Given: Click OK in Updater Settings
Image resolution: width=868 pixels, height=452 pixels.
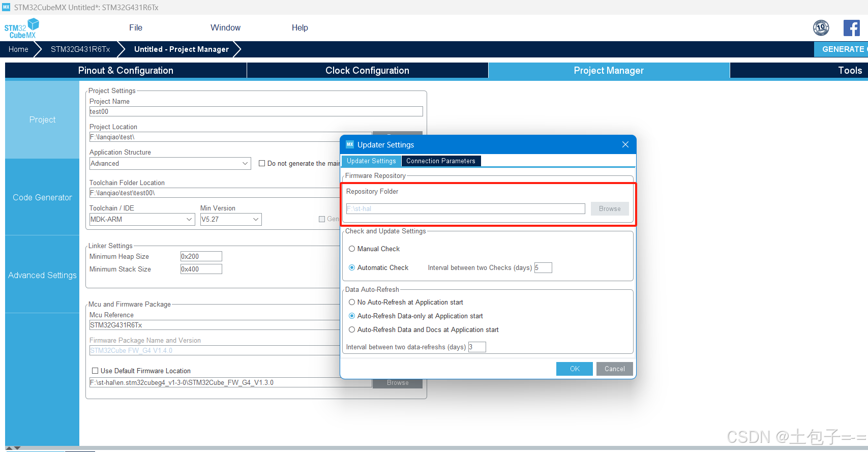Looking at the screenshot, I should click(x=575, y=369).
